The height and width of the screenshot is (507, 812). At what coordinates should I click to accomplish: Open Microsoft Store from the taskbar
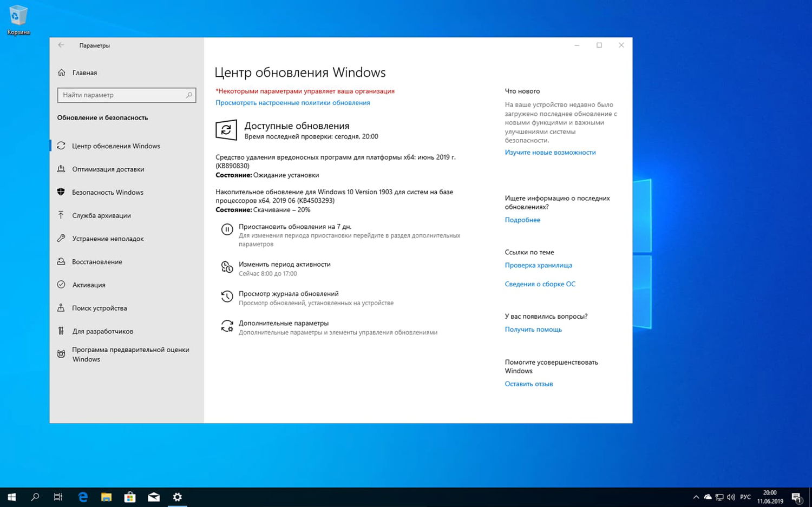[130, 496]
